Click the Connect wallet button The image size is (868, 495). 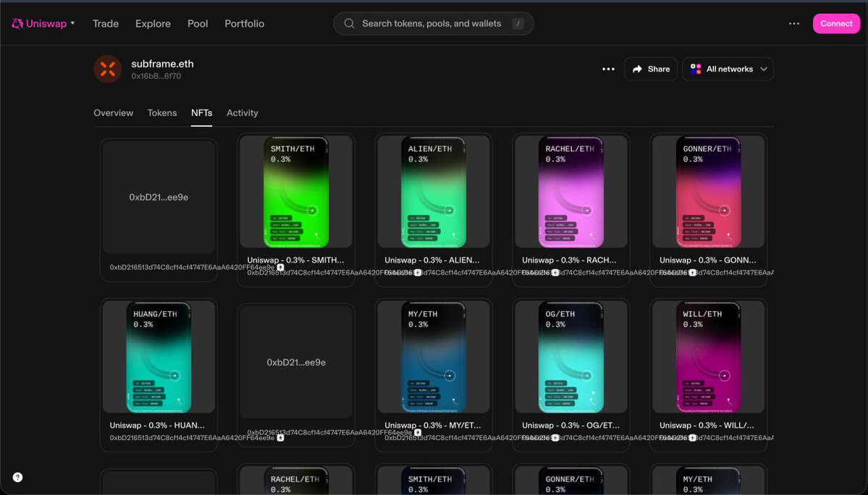(836, 24)
